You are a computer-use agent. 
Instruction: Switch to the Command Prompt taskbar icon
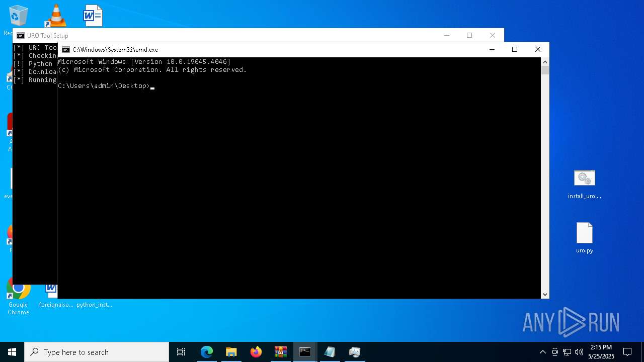[305, 352]
